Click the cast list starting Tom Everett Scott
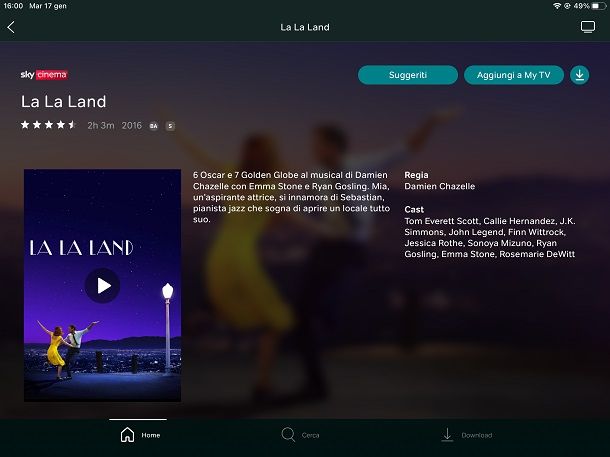The image size is (610, 457). [x=490, y=237]
